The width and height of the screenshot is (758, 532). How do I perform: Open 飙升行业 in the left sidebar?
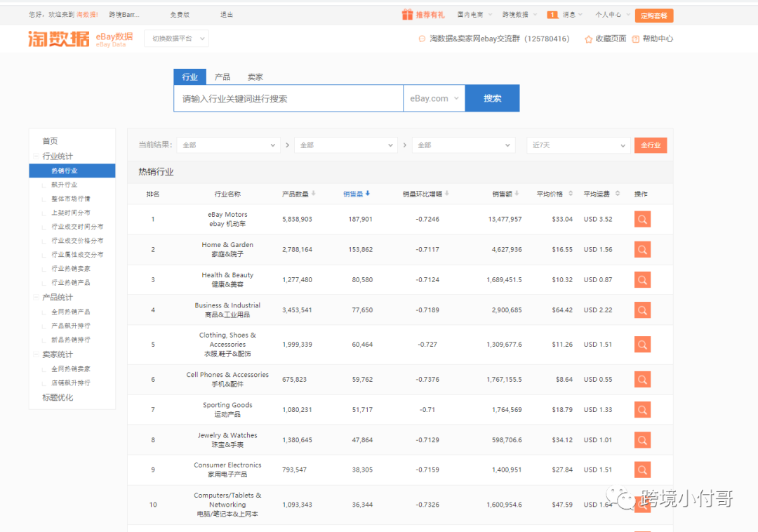tap(65, 185)
